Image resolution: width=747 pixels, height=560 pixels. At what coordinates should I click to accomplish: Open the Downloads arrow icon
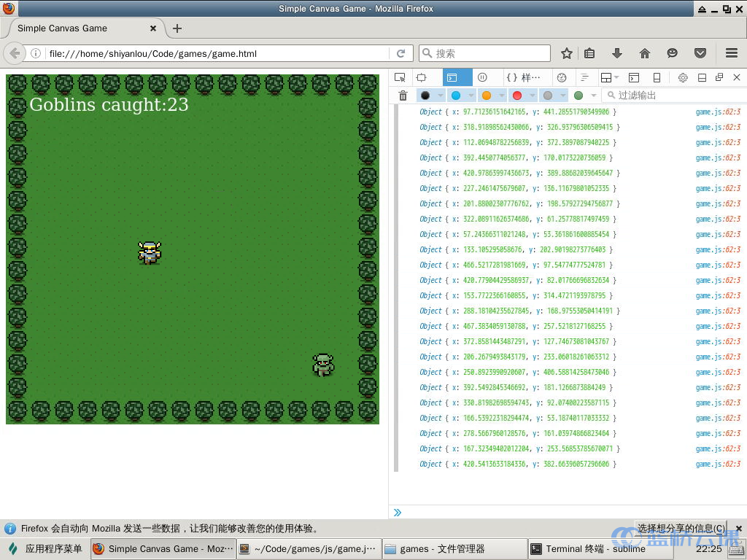click(616, 52)
